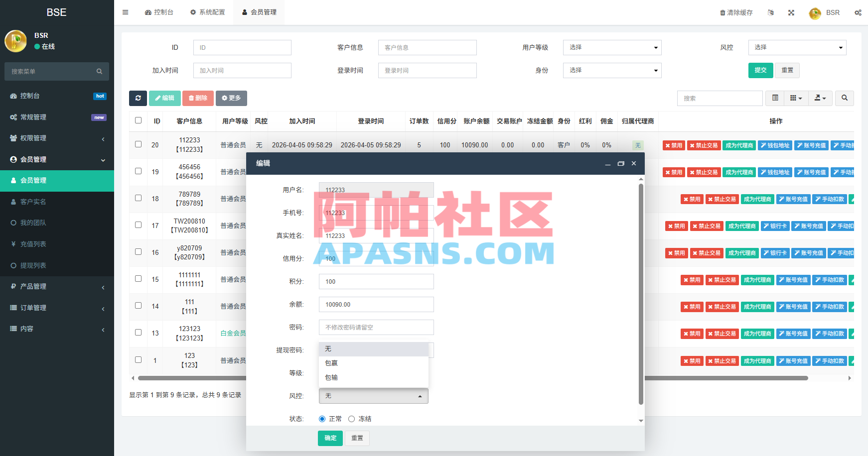Collapse the 风控 select in edit dialog

click(374, 396)
